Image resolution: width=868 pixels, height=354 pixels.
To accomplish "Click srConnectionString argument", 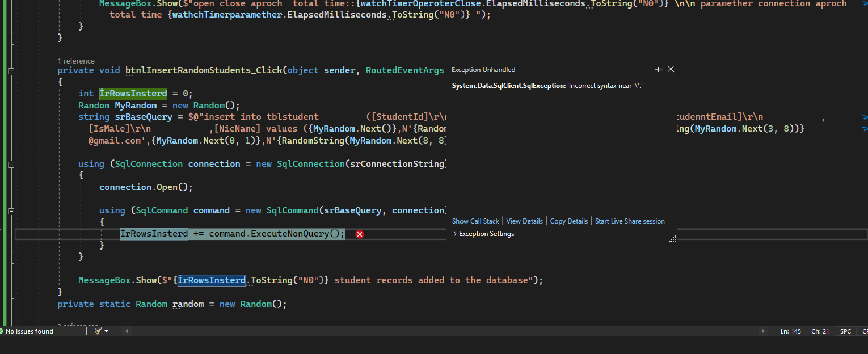I will tap(398, 164).
